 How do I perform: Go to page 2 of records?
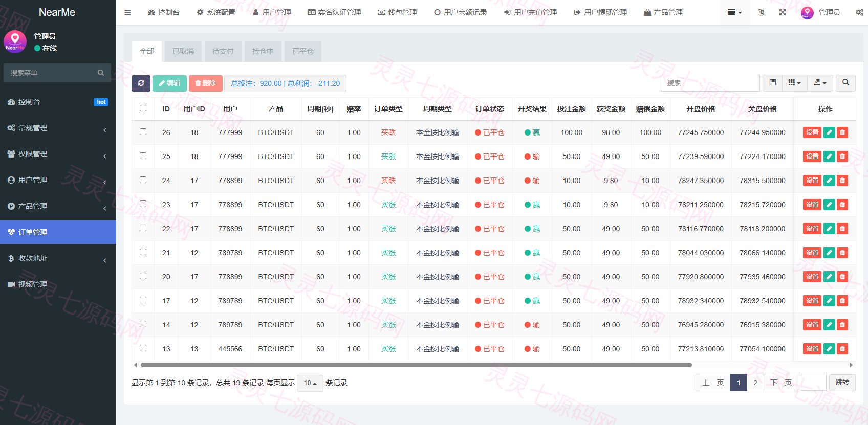pyautogui.click(x=755, y=383)
